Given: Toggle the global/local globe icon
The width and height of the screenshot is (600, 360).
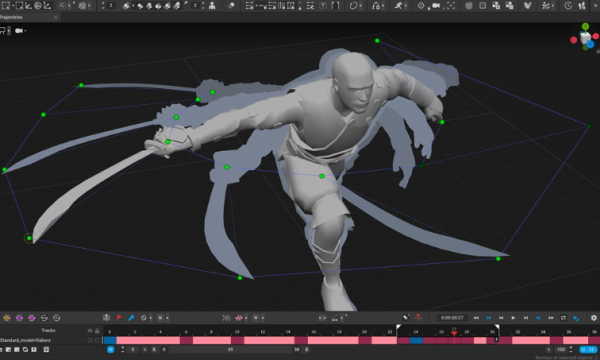Looking at the screenshot, I should (x=38, y=5).
